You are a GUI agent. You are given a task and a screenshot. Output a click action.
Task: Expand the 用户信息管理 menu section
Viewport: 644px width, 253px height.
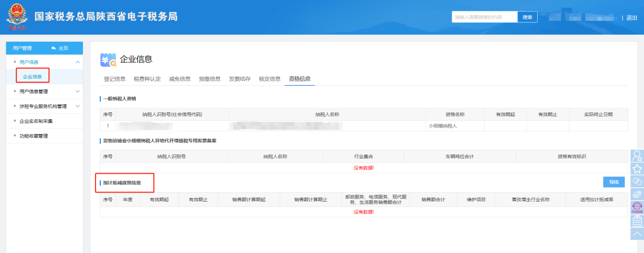coord(77,91)
